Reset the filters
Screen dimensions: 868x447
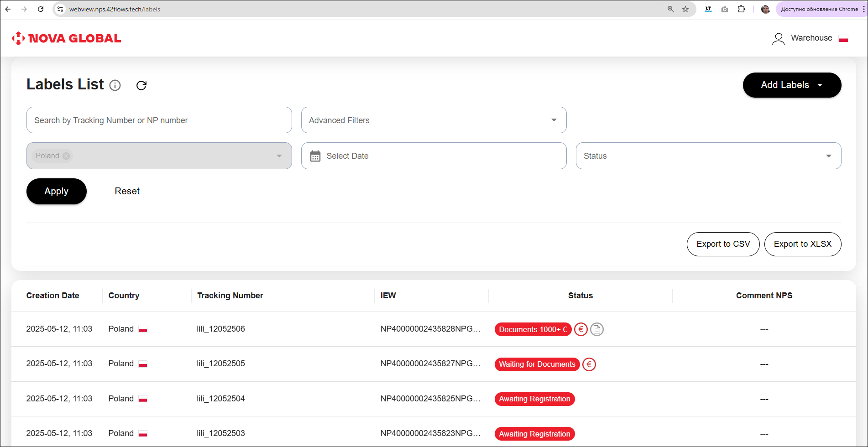click(127, 191)
